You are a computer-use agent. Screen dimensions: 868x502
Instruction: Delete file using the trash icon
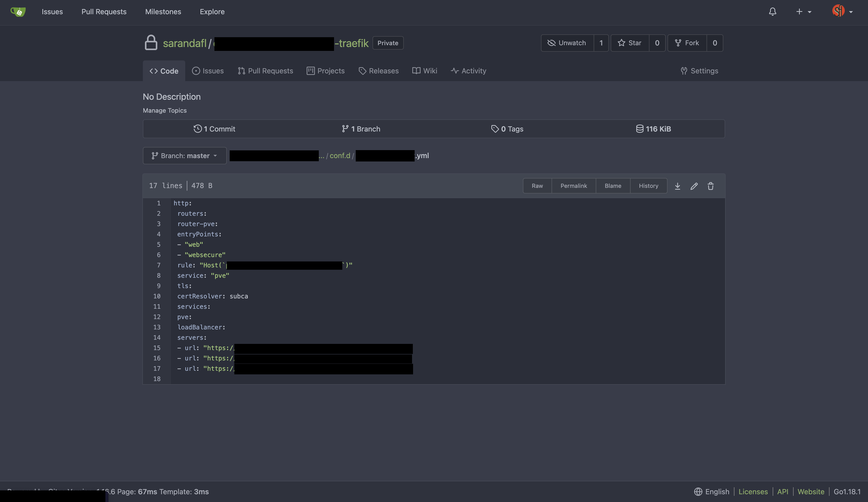[x=710, y=186]
